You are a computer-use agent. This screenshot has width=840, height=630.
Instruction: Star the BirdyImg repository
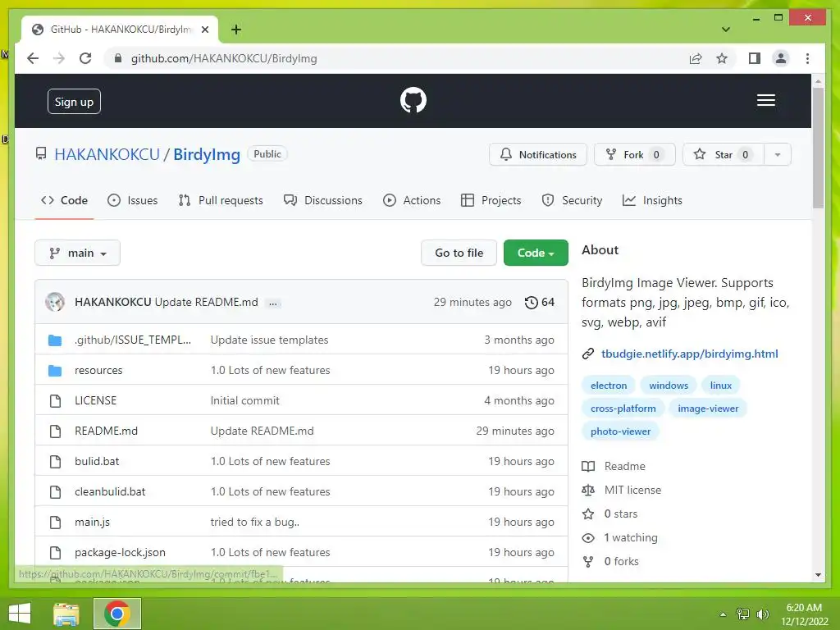click(x=724, y=155)
